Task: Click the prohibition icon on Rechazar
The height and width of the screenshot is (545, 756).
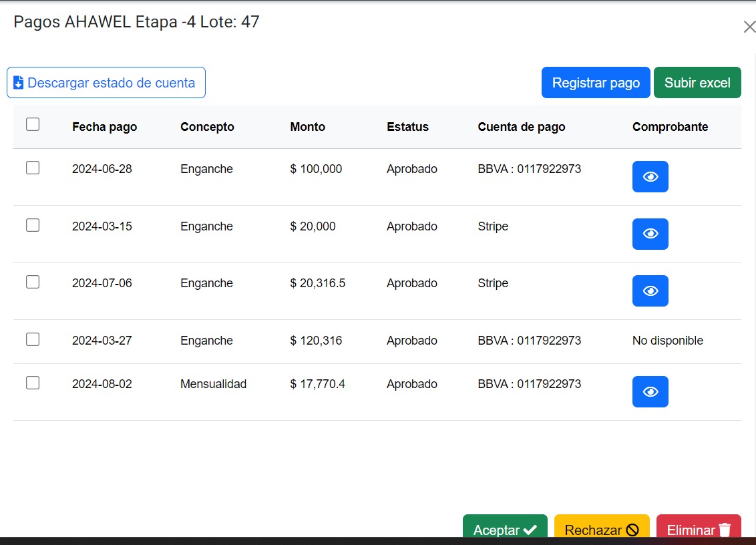Action: click(632, 530)
